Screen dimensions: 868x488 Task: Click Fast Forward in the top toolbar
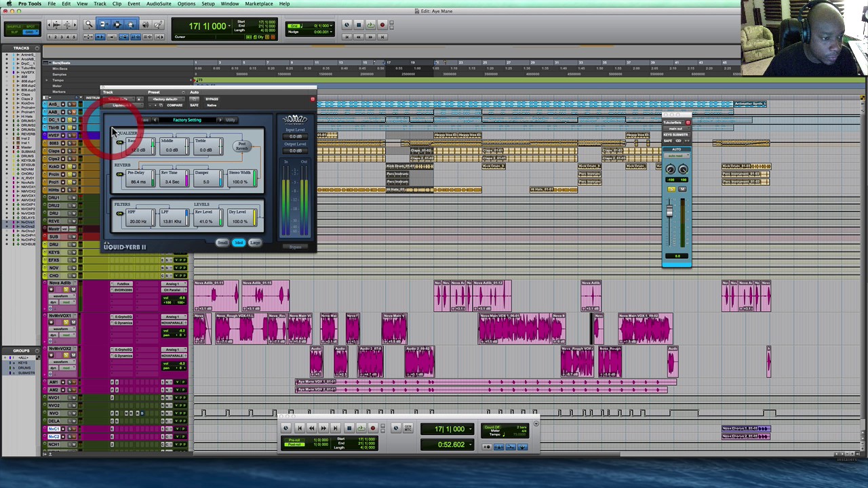[370, 37]
